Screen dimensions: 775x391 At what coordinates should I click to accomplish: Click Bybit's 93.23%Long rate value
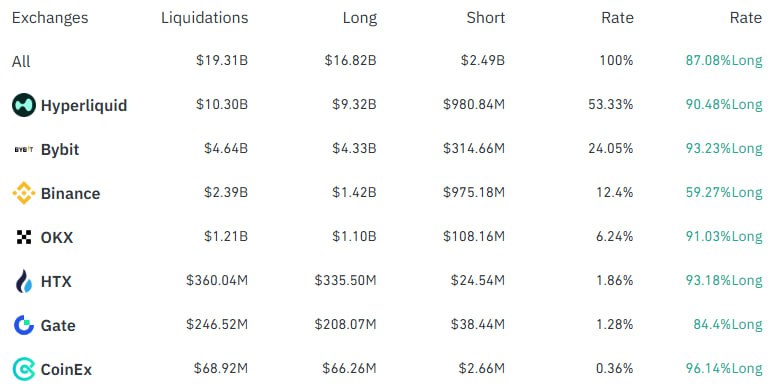coord(724,148)
